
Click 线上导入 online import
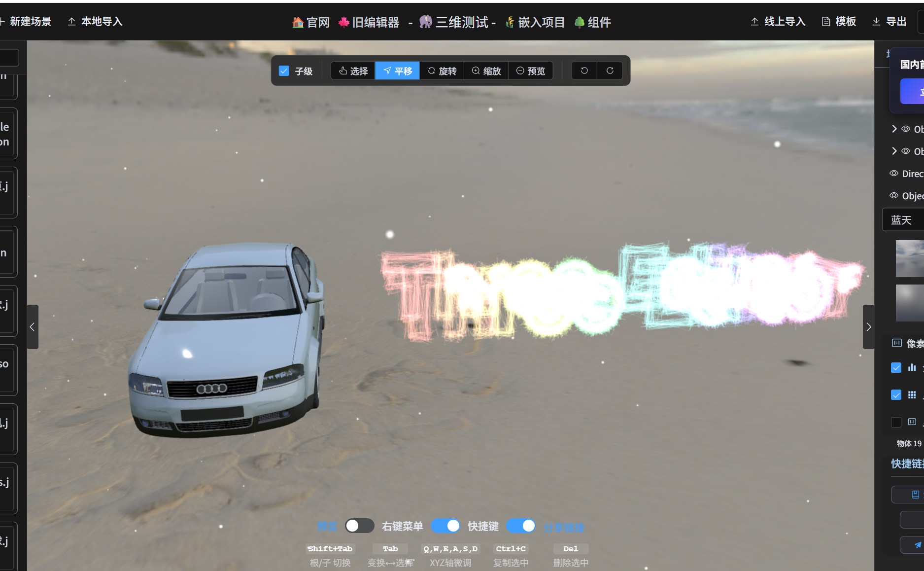coord(778,22)
